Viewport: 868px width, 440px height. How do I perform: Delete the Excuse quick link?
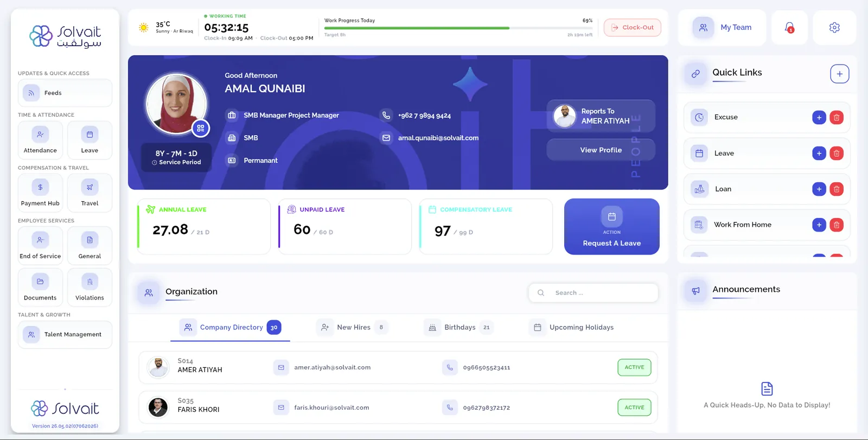[837, 117]
